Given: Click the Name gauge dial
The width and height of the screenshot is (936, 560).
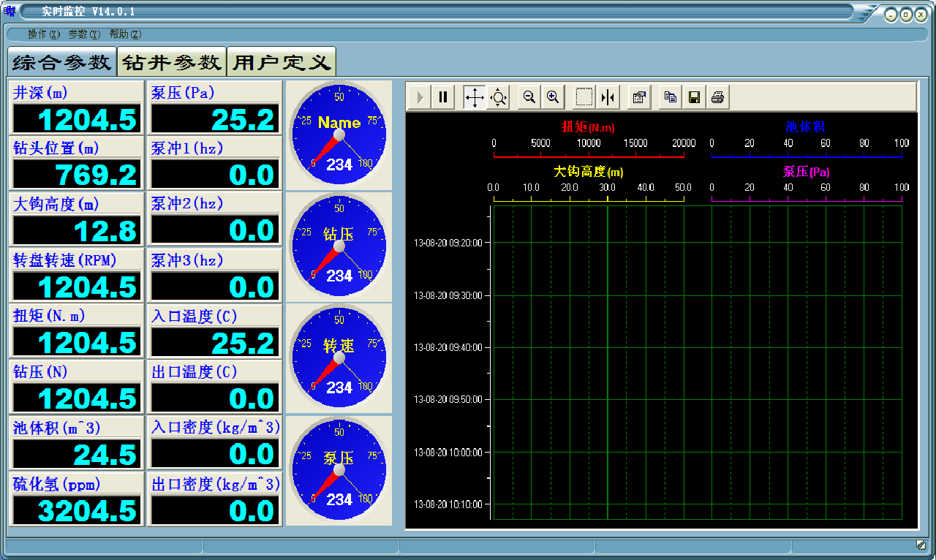Looking at the screenshot, I should tap(339, 135).
